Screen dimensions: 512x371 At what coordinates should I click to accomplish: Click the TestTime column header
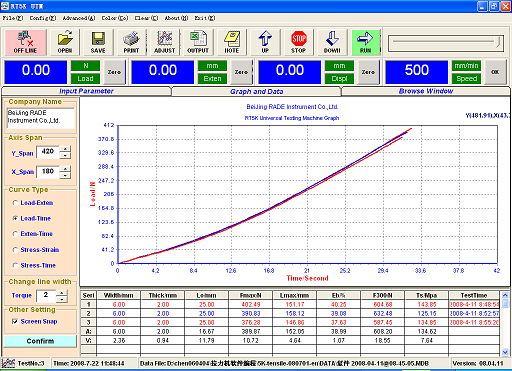click(x=474, y=295)
